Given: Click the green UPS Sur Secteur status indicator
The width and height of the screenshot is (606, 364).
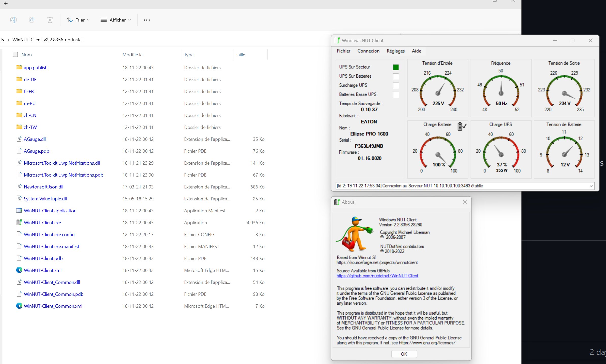Looking at the screenshot, I should tap(396, 67).
